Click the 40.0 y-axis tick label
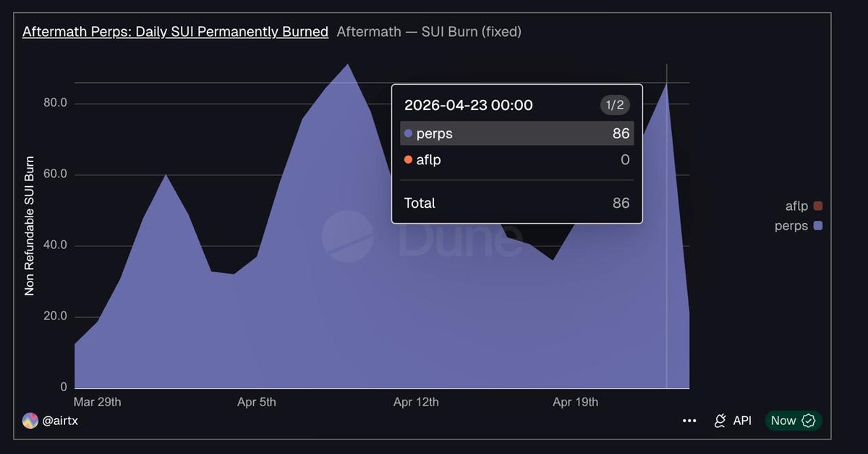 click(55, 245)
